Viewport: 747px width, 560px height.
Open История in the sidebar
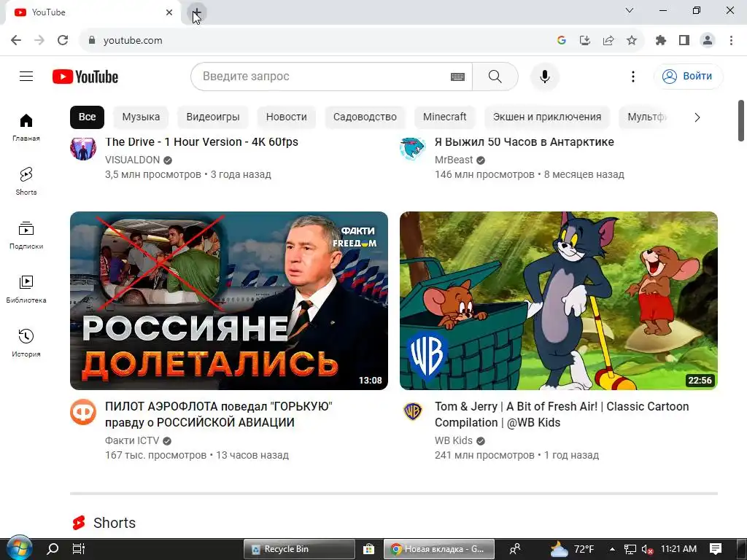(26, 343)
